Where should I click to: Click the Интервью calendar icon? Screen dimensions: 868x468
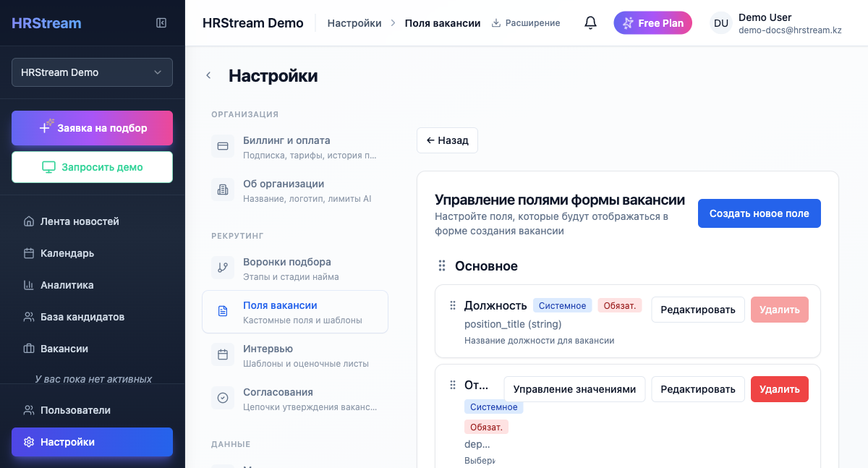click(222, 354)
